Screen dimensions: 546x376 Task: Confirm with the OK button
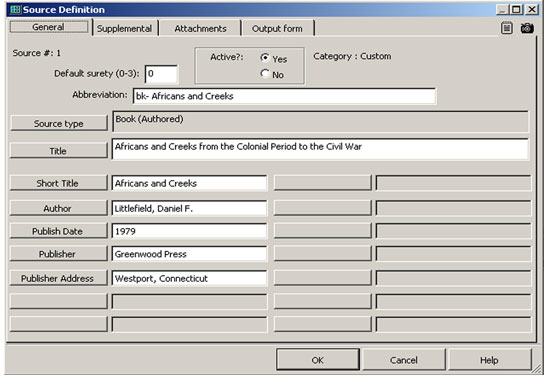click(x=318, y=360)
